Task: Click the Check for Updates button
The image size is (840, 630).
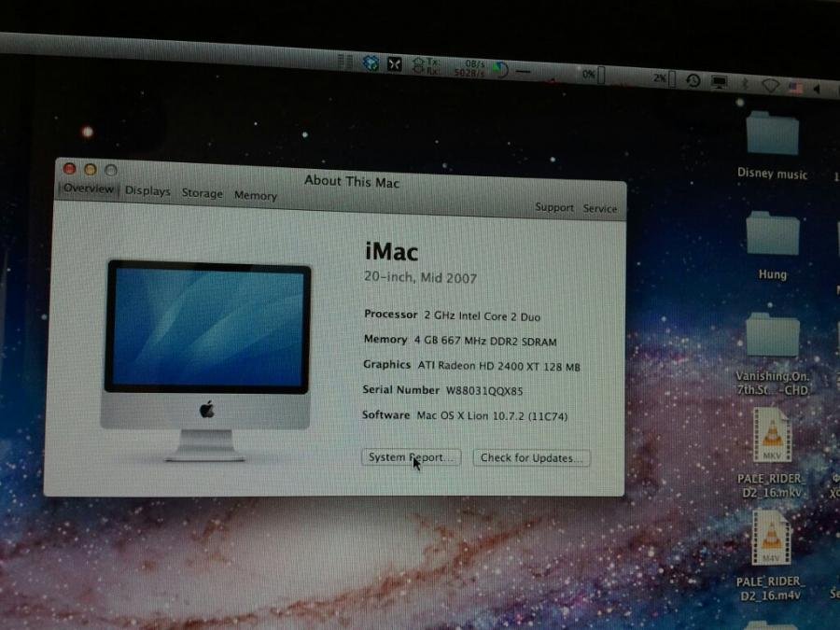Action: click(x=531, y=458)
